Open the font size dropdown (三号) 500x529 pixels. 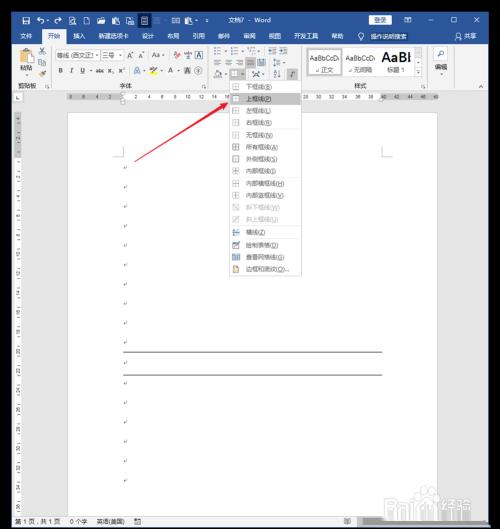112,55
